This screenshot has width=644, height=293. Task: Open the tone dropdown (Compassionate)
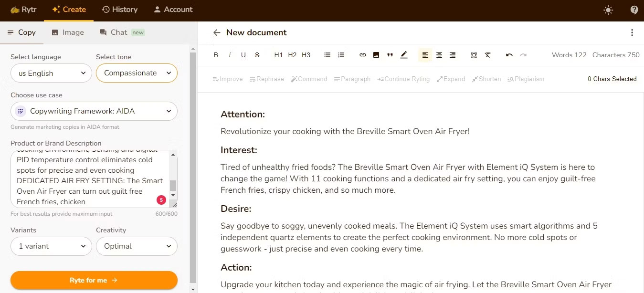(137, 73)
